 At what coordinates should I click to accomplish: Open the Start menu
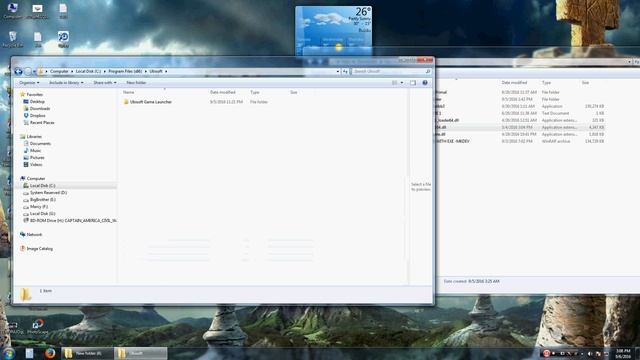pos(9,353)
